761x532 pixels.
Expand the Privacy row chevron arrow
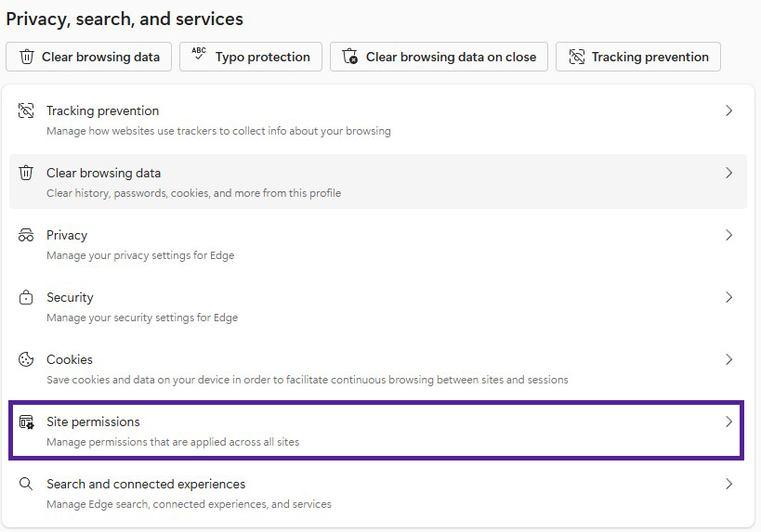coord(728,236)
